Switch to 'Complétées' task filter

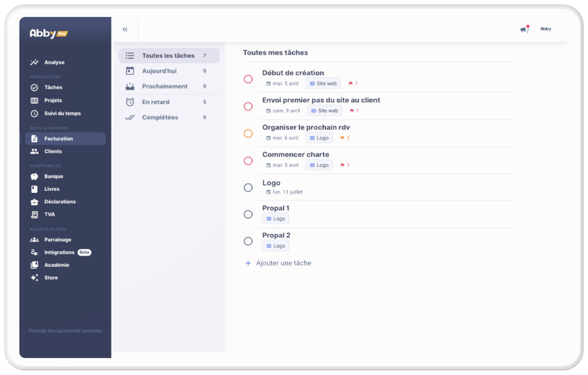point(160,118)
